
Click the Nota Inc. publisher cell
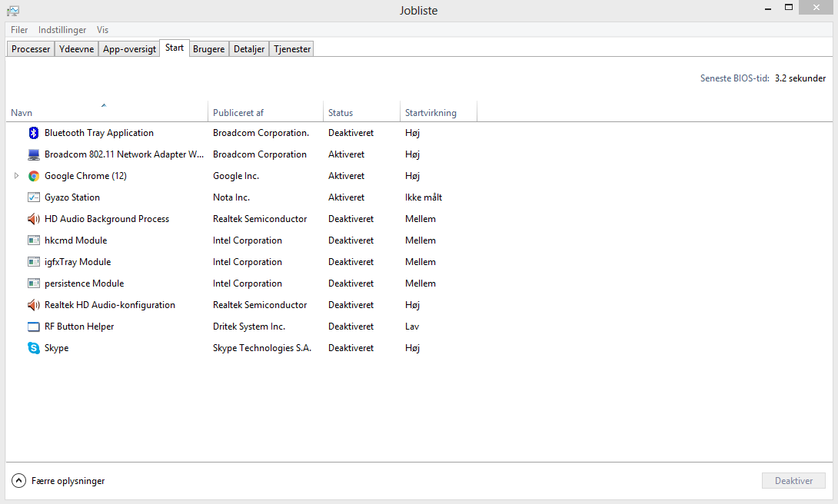click(231, 197)
